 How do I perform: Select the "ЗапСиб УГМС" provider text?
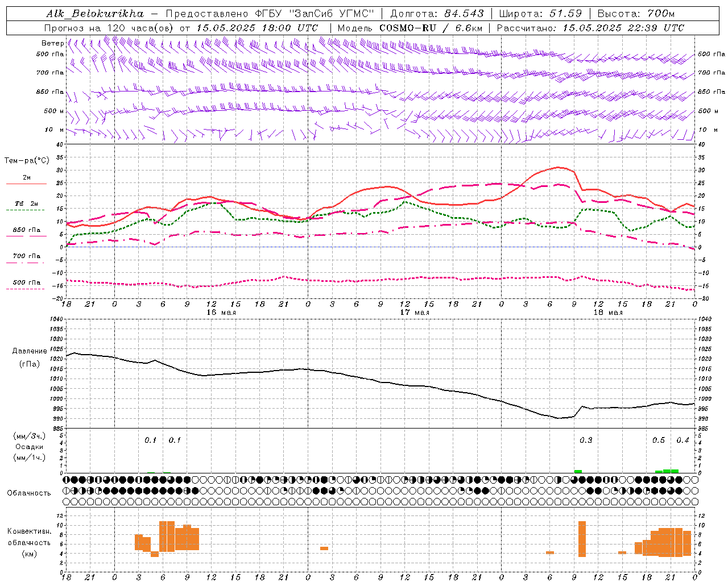[x=332, y=14]
